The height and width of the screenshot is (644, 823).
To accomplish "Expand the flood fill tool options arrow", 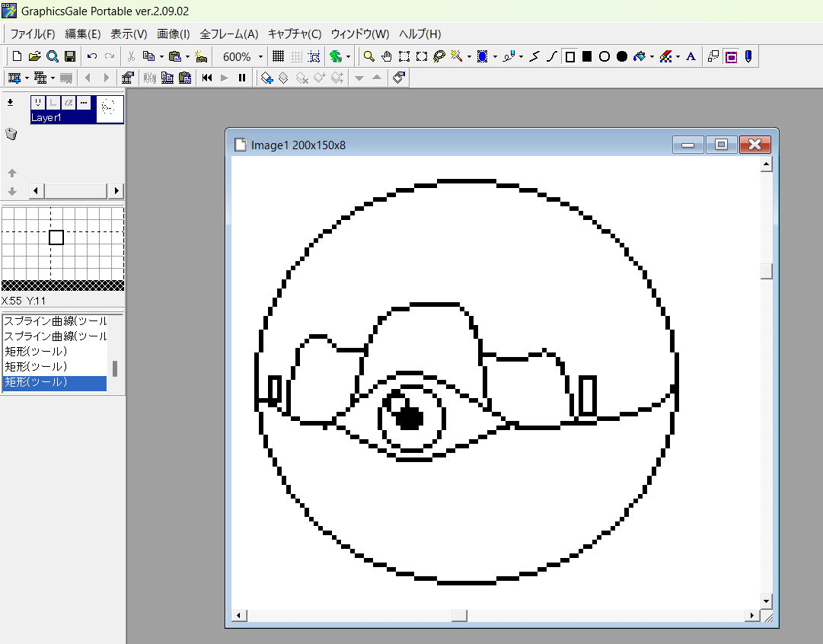I will (652, 56).
